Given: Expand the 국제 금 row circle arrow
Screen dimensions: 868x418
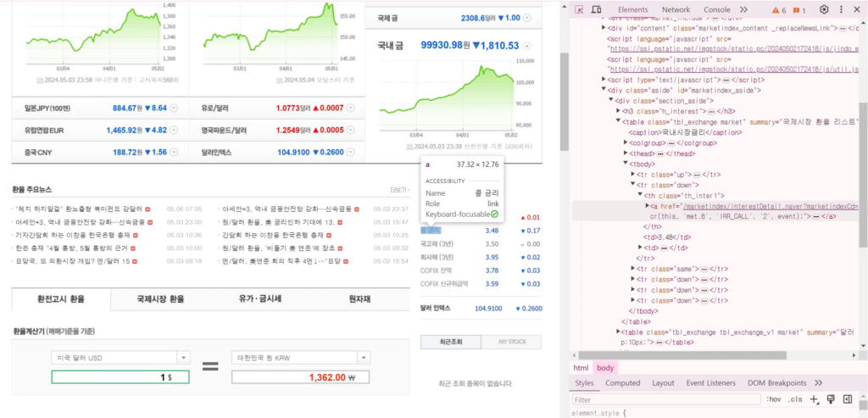Looking at the screenshot, I should point(527,19).
